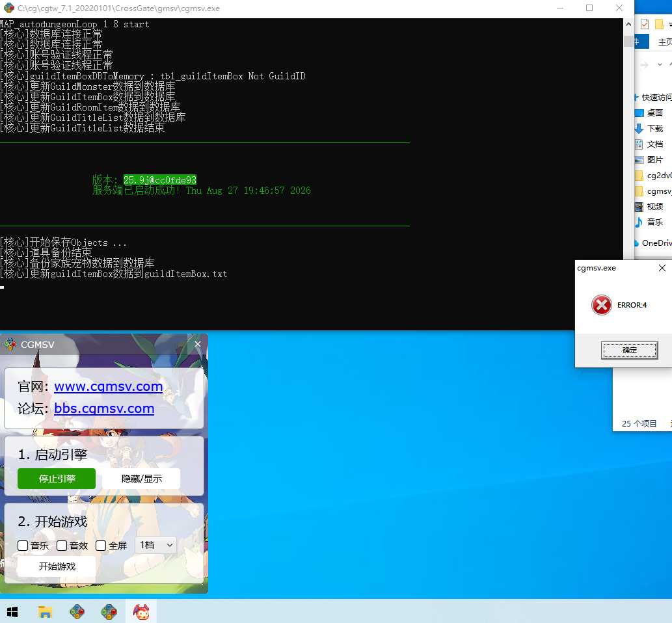Open the 主页 ribbon tab in Explorer
Screen dimensions: 672x623
pyautogui.click(x=665, y=42)
